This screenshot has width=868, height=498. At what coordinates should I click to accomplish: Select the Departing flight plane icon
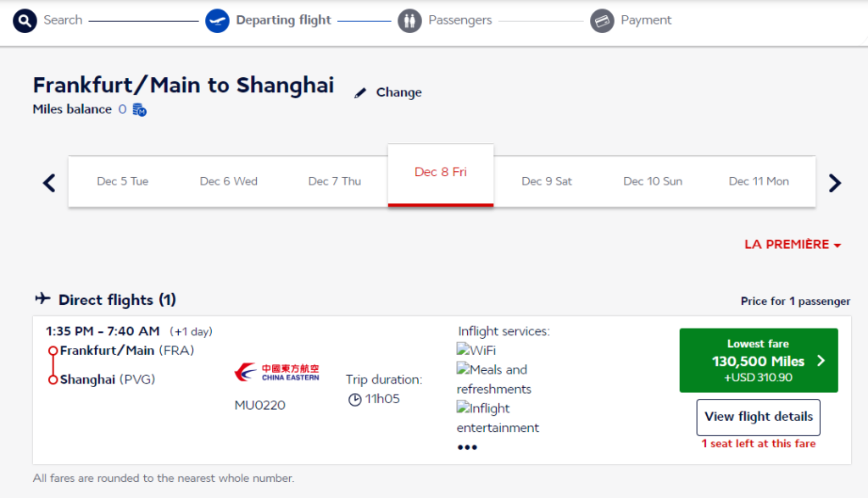[x=218, y=20]
